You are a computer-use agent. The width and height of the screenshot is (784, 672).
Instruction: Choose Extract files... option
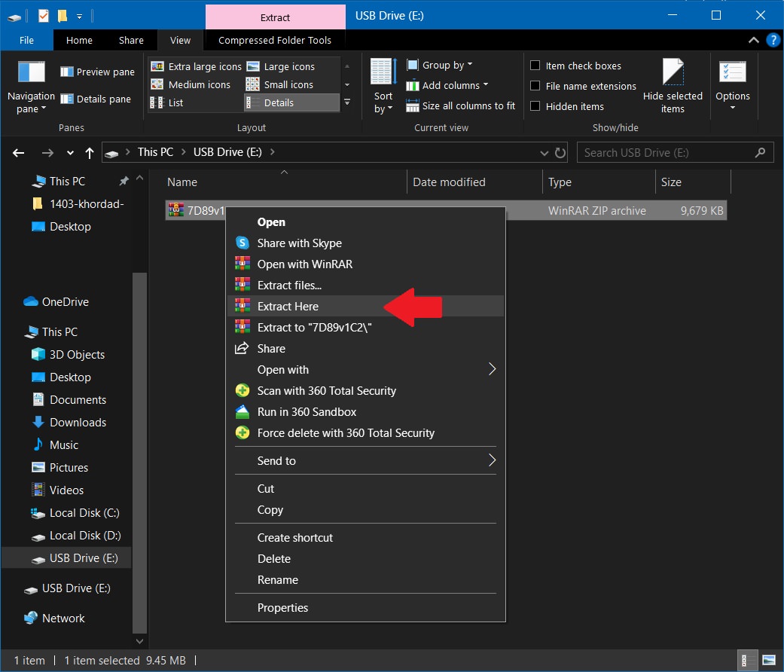click(365, 285)
